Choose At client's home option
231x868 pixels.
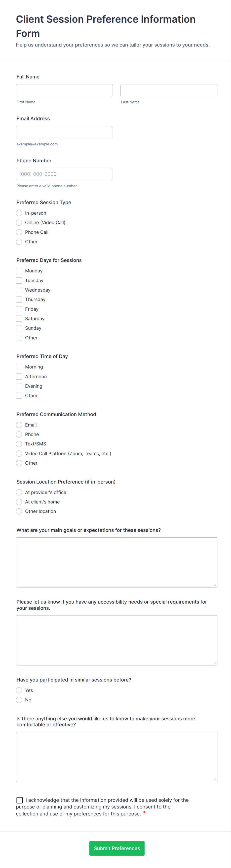[x=19, y=502]
